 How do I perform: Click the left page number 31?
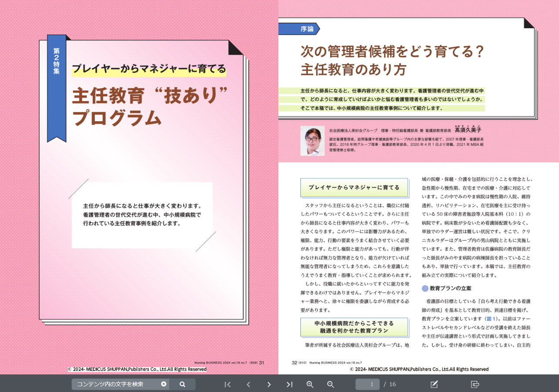[262, 362]
